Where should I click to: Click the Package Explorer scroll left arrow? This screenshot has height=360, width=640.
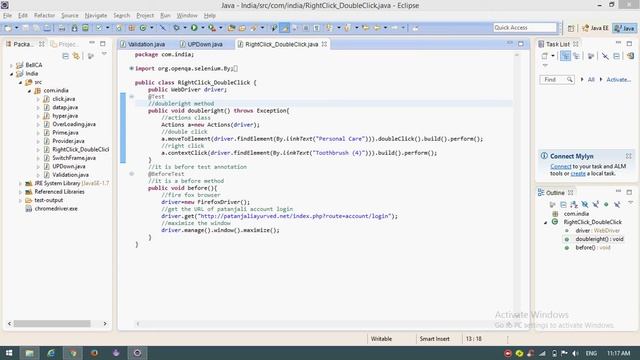click(x=9, y=324)
